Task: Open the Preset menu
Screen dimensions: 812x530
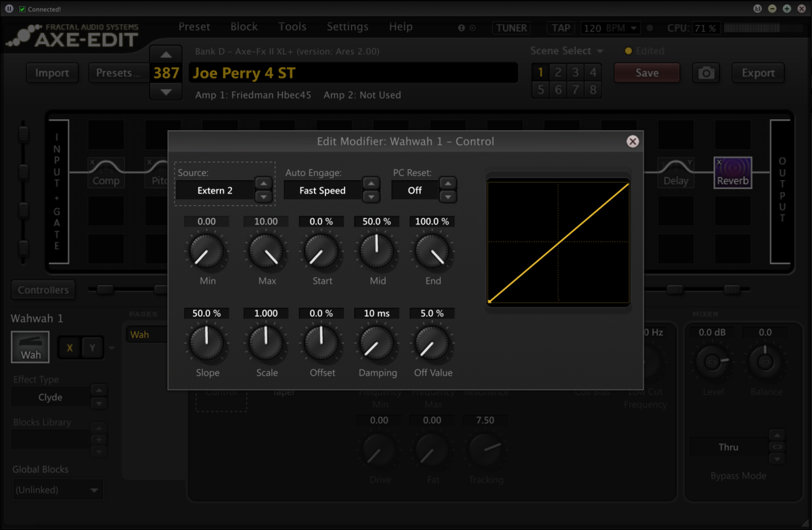Action: (x=194, y=26)
